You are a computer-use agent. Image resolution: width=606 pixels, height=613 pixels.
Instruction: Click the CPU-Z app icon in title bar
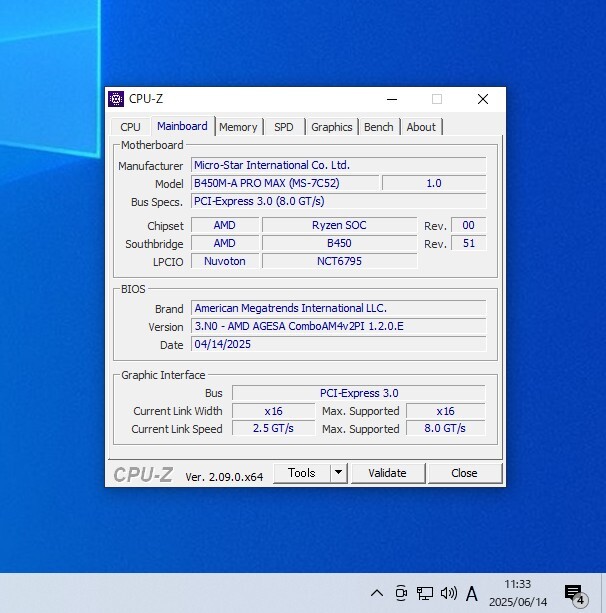[116, 99]
